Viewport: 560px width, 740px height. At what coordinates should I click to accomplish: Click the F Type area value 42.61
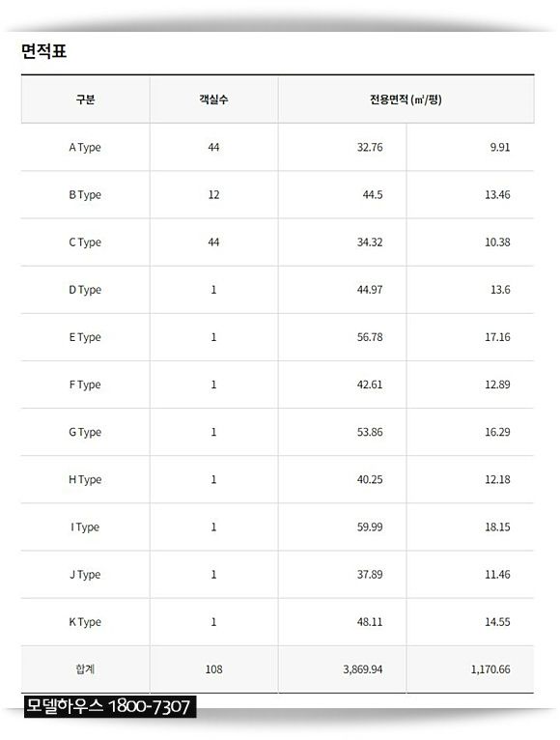[x=370, y=384]
